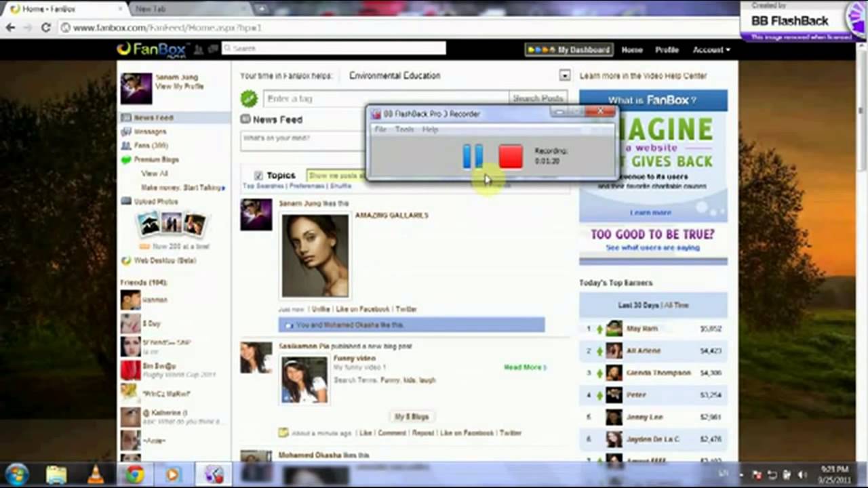Viewport: 868px width, 488px height.
Task: Click the FanBox logo in header
Action: tap(152, 49)
